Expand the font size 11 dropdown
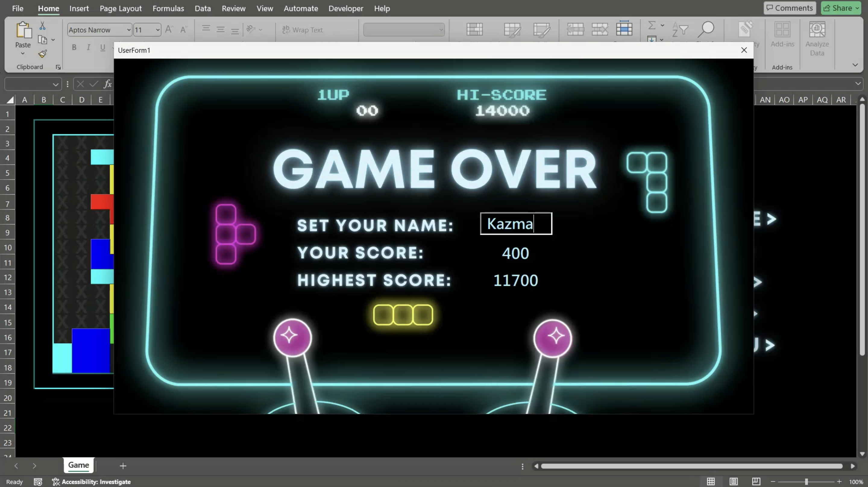 pyautogui.click(x=157, y=30)
